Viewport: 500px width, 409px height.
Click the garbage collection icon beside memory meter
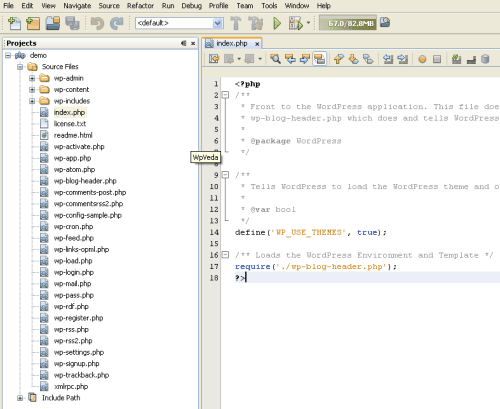[x=385, y=22]
